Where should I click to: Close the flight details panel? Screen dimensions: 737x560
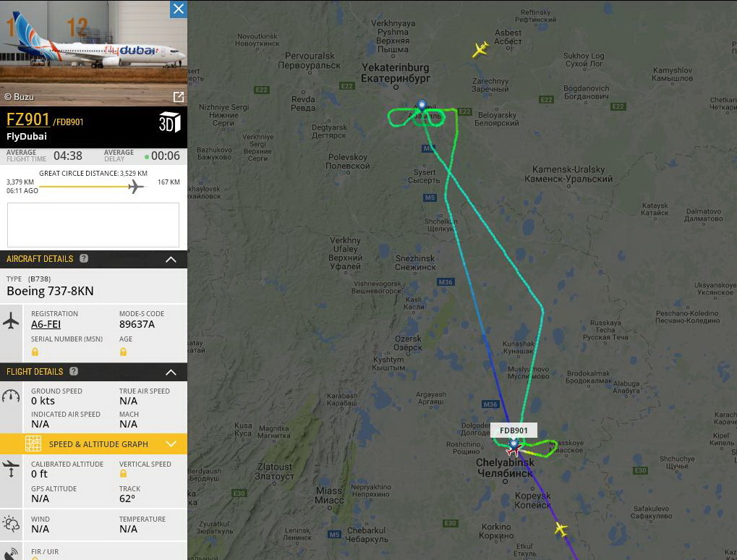pyautogui.click(x=179, y=9)
